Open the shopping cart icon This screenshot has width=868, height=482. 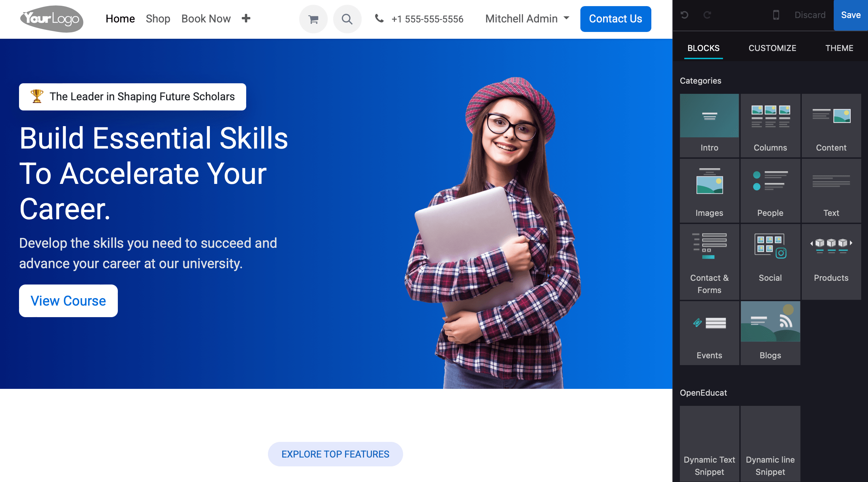pos(313,19)
